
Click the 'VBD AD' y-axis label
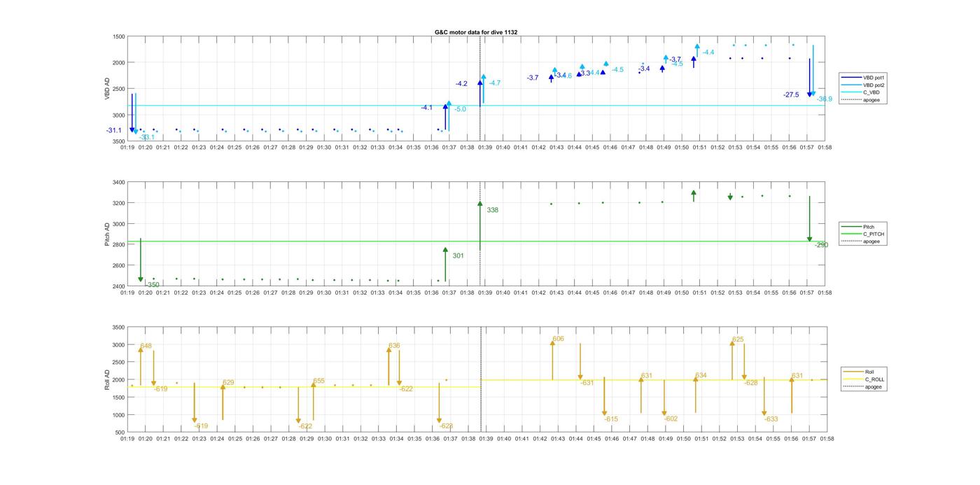(107, 88)
